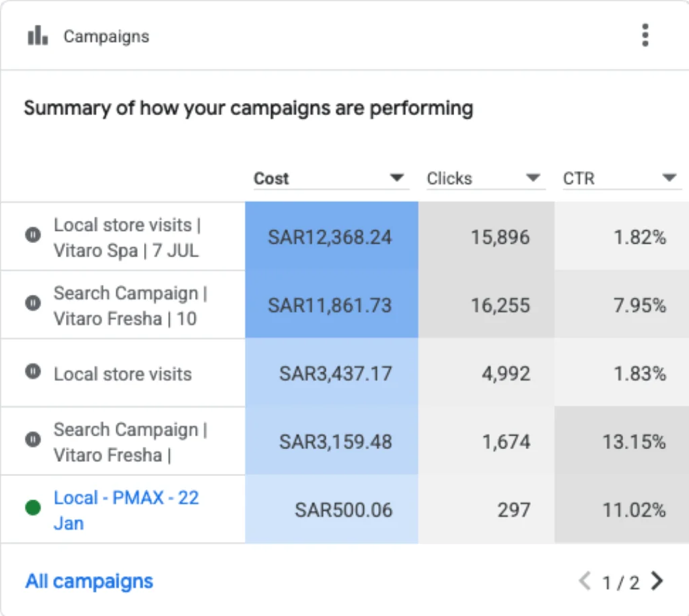Click the SAR500.06 cost cell
Screen dimensions: 689x616
point(332,509)
